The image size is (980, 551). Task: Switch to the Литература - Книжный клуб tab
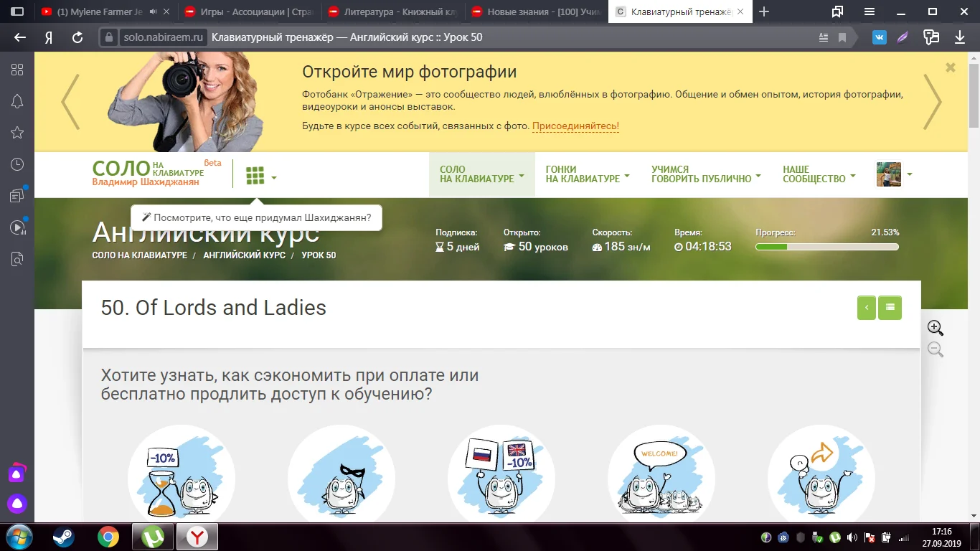tap(394, 11)
